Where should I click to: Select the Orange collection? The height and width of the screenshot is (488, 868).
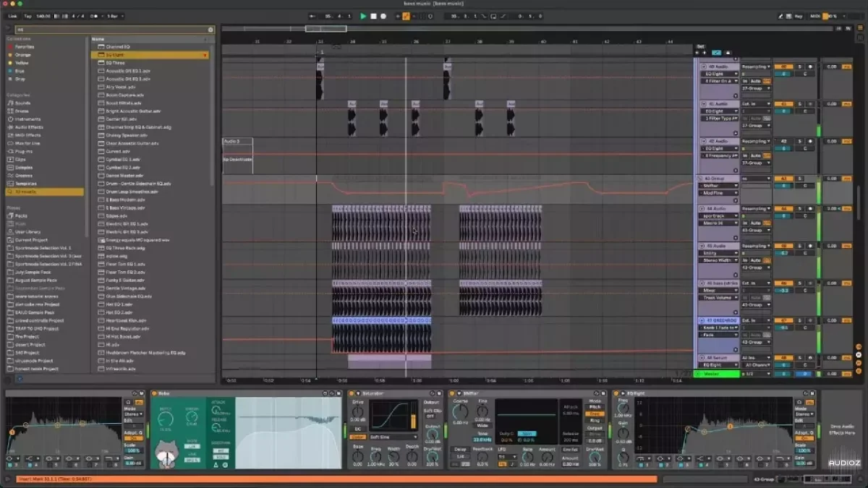point(22,54)
